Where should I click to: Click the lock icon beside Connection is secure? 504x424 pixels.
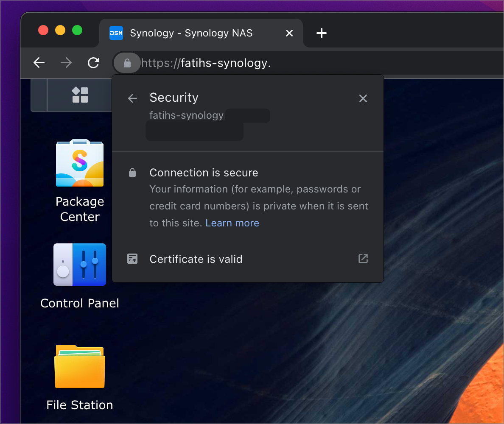pos(132,172)
